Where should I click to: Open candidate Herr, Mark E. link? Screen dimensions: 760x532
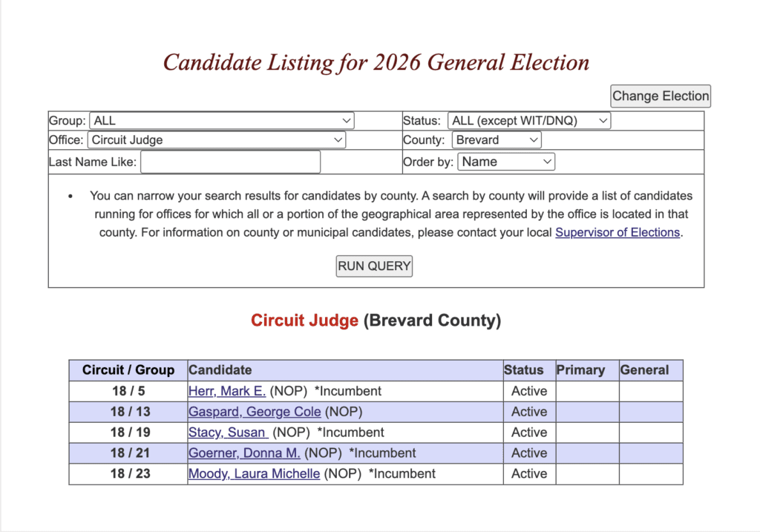pyautogui.click(x=227, y=391)
